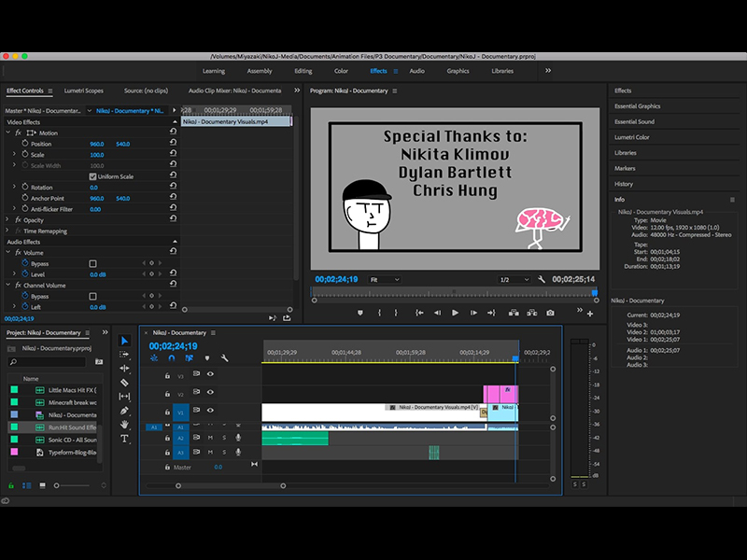Select the Pen tool in the toolbar
The height and width of the screenshot is (560, 747).
[125, 410]
